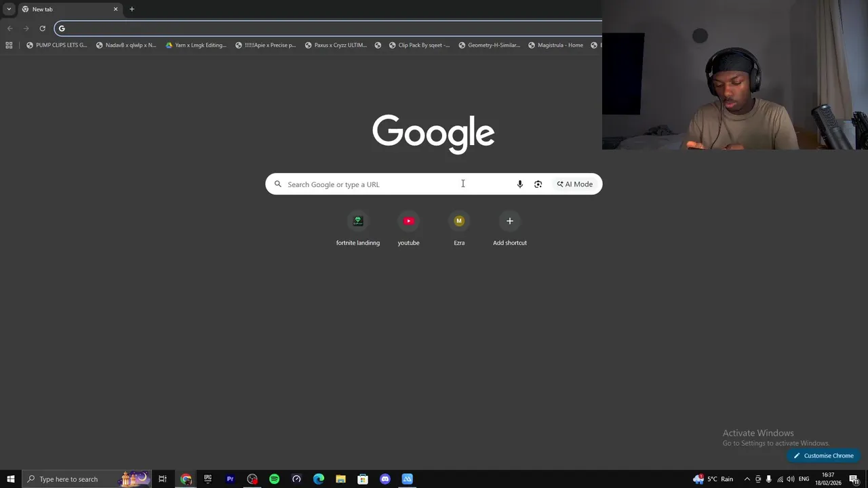Open Microsoft Store from the taskbar
868x488 pixels.
363,479
